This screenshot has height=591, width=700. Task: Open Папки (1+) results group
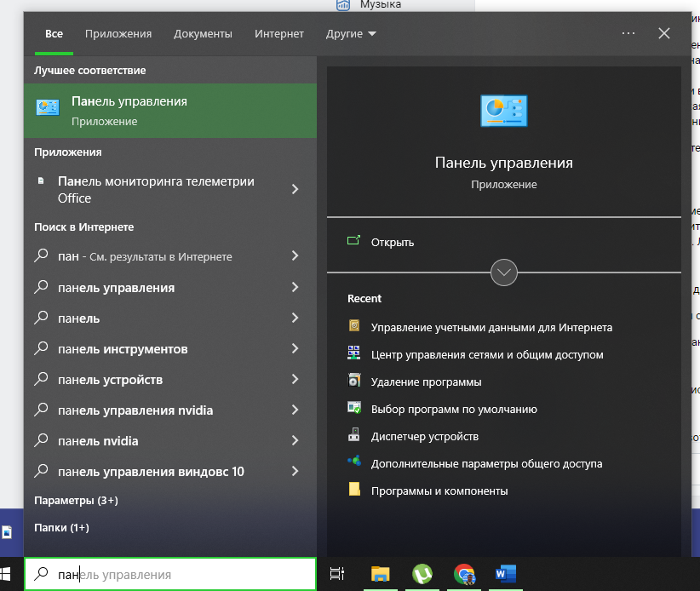click(x=61, y=528)
